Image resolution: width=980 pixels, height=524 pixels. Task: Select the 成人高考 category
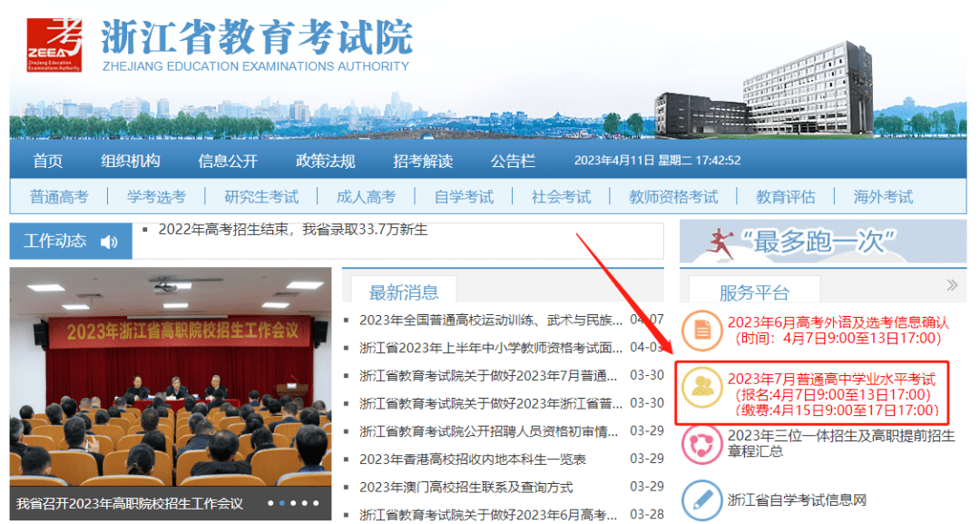[367, 197]
